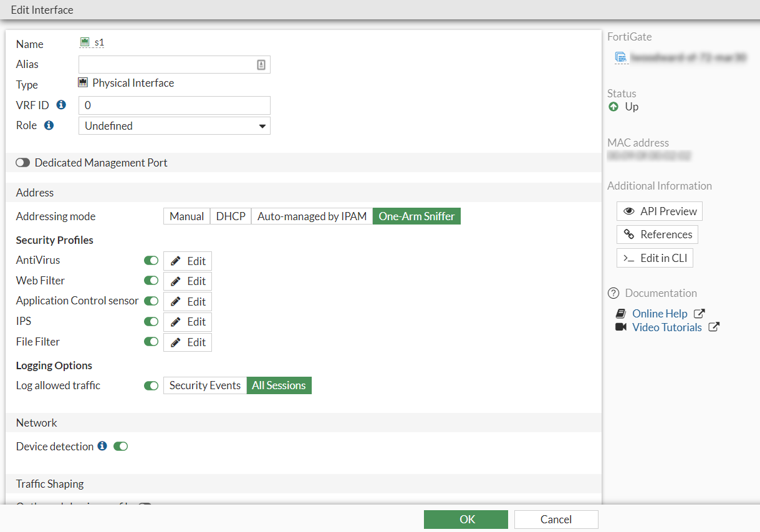Select Security Events logging option

coord(204,385)
